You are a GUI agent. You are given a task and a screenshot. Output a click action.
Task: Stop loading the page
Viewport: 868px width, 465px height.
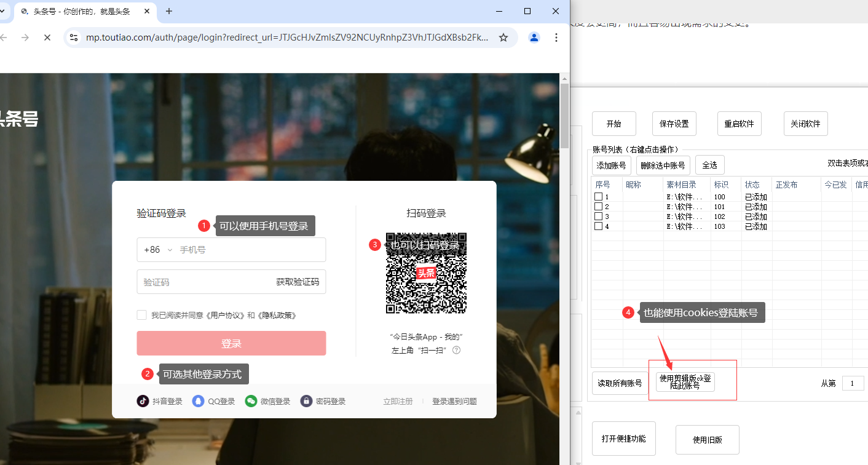pos(47,38)
